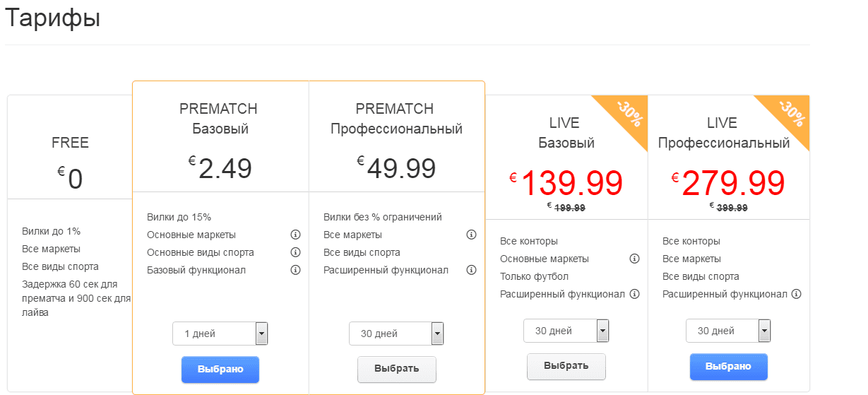Screen dimensions: 868x395
Task: Click info icon next to PREMATCH Профессиональный 'Все маркеты'
Action: tap(471, 235)
